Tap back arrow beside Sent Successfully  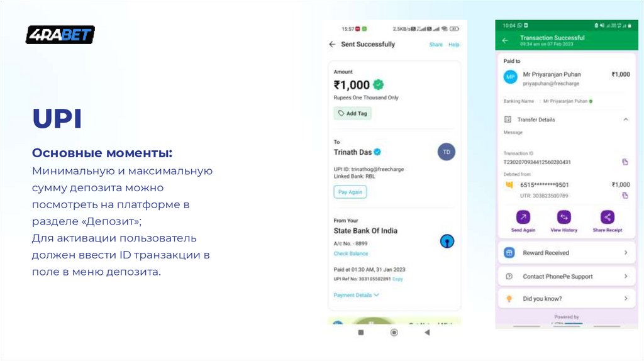coord(333,45)
